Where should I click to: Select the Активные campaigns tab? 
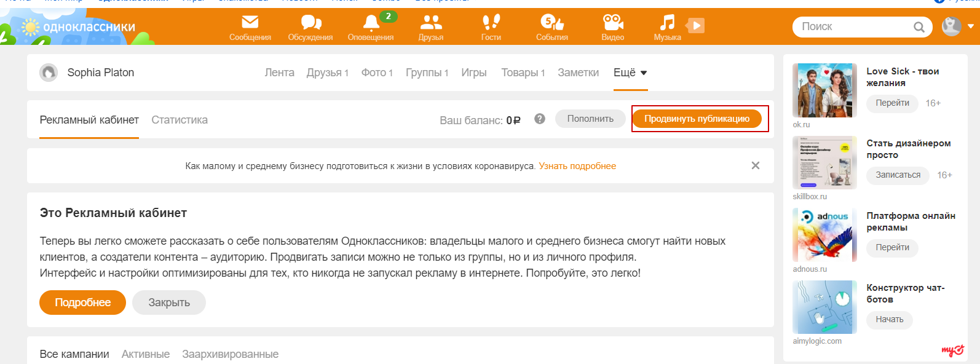[146, 354]
